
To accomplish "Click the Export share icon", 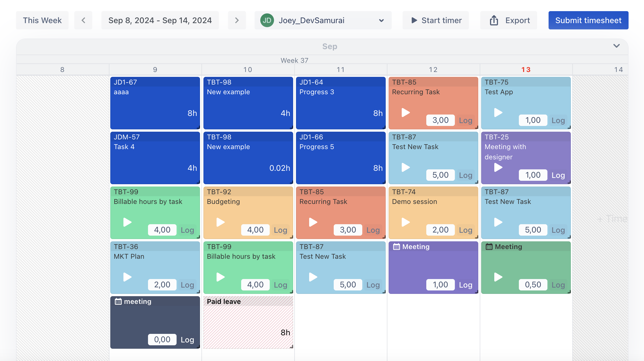I will tap(494, 21).
